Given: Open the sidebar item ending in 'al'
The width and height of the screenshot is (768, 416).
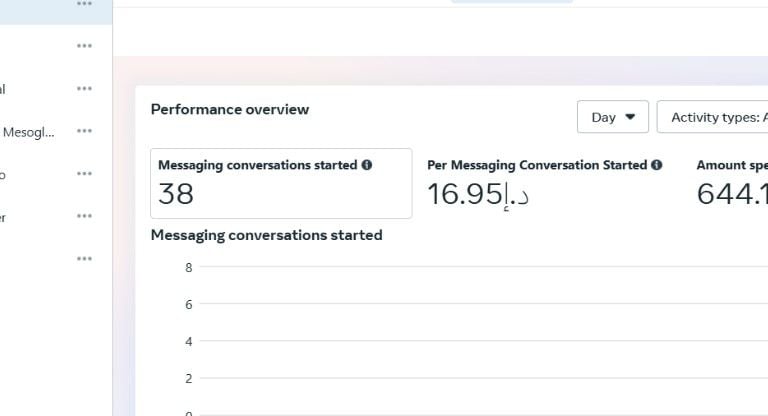Looking at the screenshot, I should point(4,89).
